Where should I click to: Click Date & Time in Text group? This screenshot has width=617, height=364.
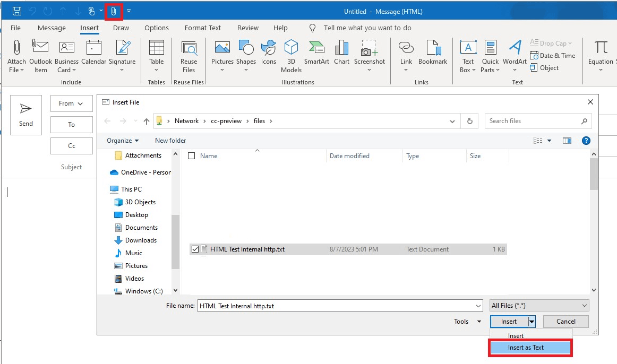tap(552, 55)
